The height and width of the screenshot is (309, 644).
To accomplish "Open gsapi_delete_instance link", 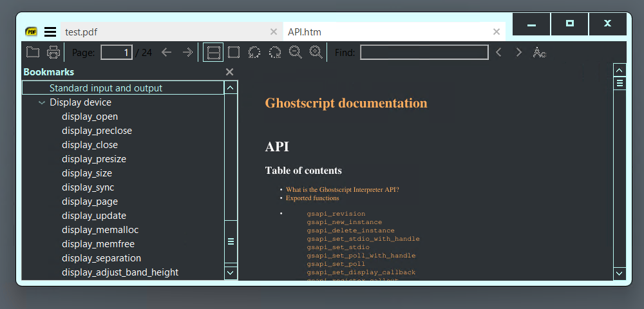I will coord(350,230).
